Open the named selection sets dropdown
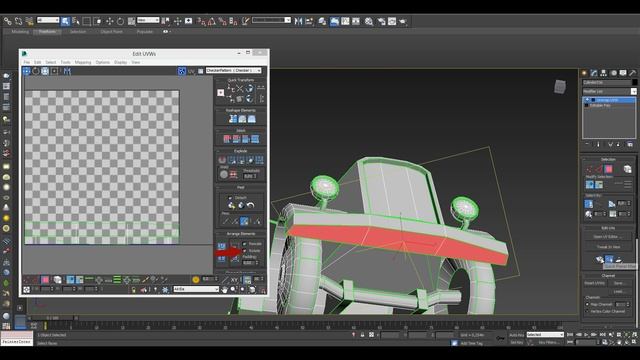This screenshot has width=640, height=360. [x=271, y=20]
